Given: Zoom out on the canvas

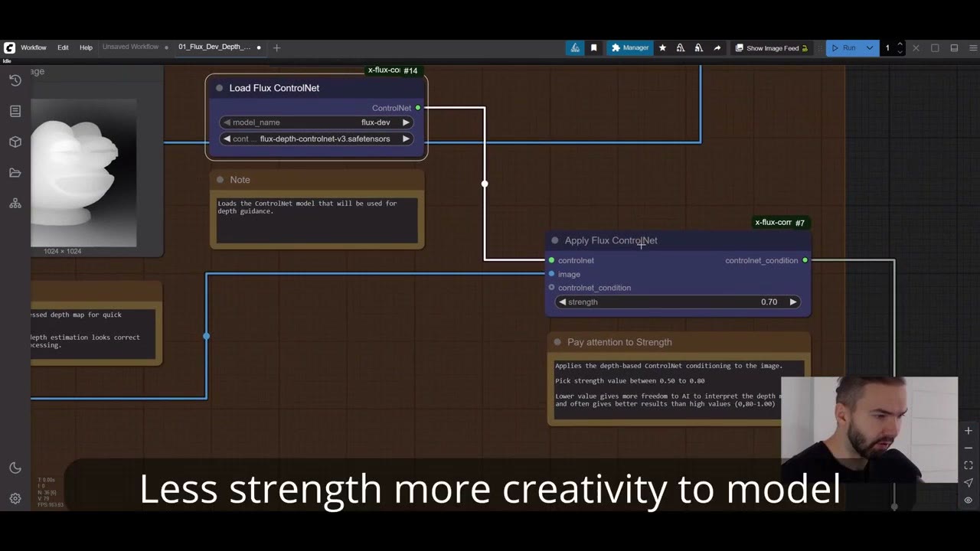Looking at the screenshot, I should pos(969,448).
